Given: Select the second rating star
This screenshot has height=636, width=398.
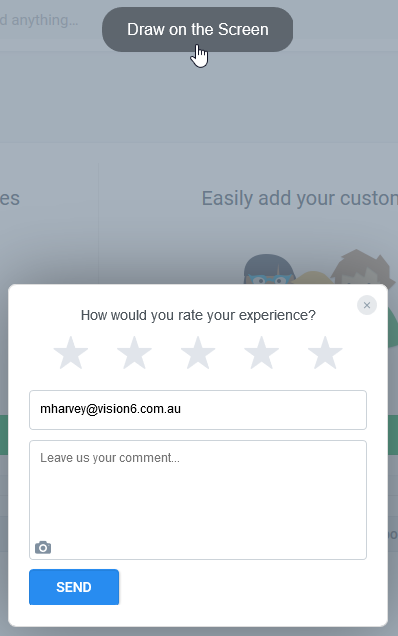Looking at the screenshot, I should point(134,353).
